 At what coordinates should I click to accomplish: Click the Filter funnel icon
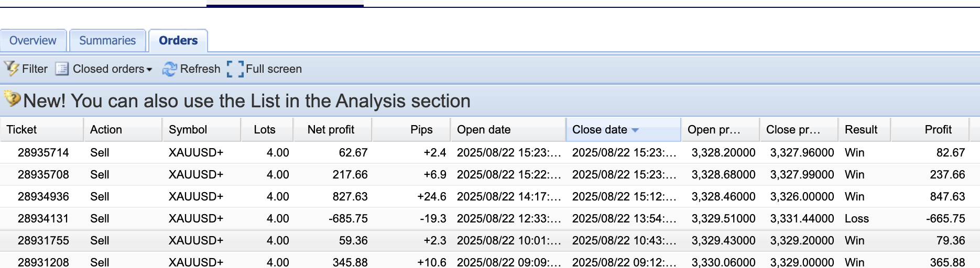pos(12,69)
